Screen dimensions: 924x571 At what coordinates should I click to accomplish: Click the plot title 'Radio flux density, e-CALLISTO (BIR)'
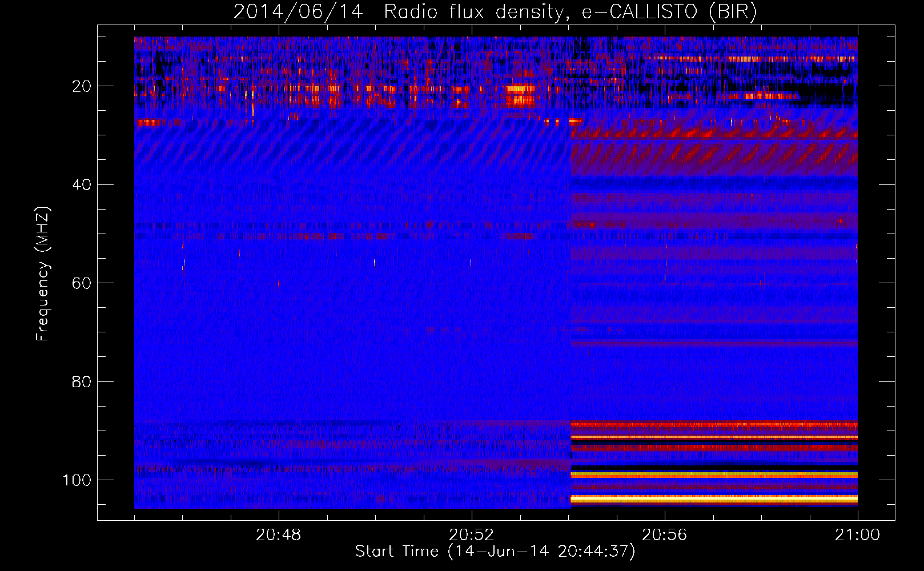(x=570, y=12)
